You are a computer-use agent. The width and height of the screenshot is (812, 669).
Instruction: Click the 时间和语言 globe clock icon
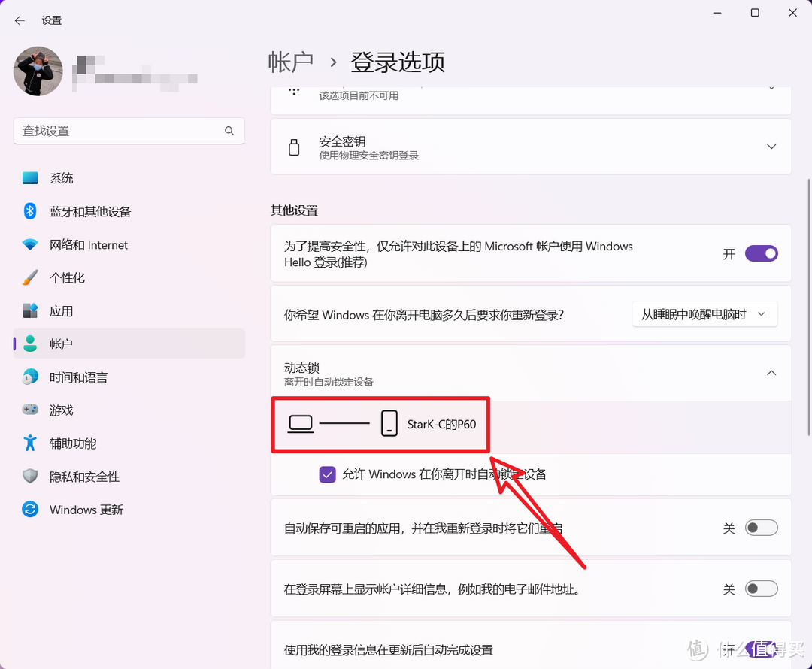point(30,377)
